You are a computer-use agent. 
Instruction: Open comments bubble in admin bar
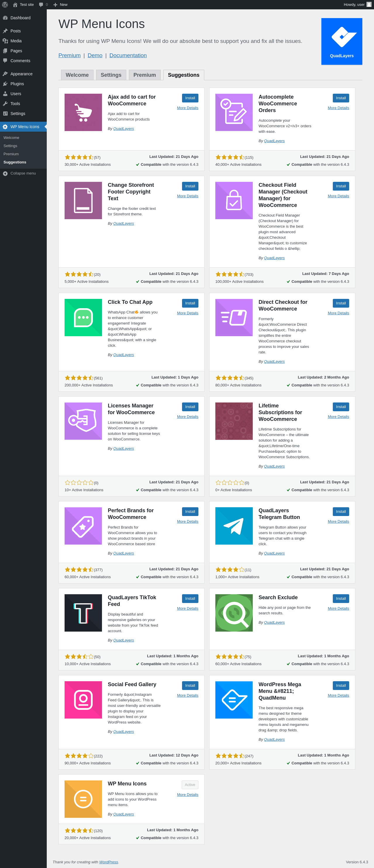(x=41, y=5)
